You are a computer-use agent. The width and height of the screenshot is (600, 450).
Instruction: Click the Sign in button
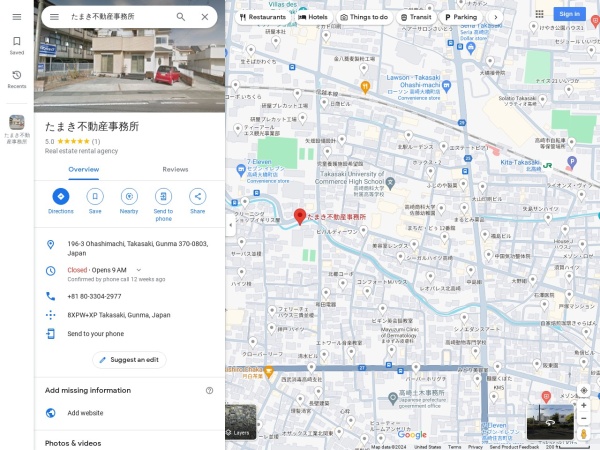(x=569, y=14)
